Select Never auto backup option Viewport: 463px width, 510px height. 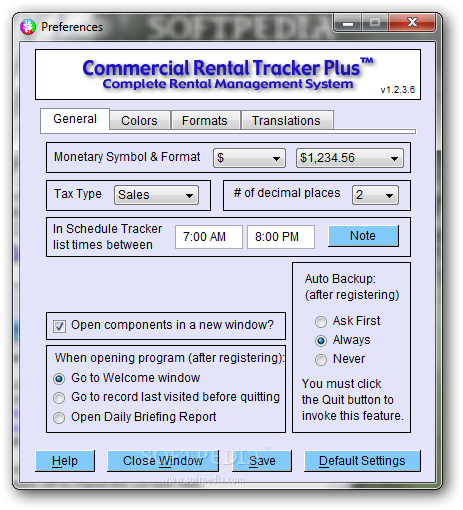(321, 360)
